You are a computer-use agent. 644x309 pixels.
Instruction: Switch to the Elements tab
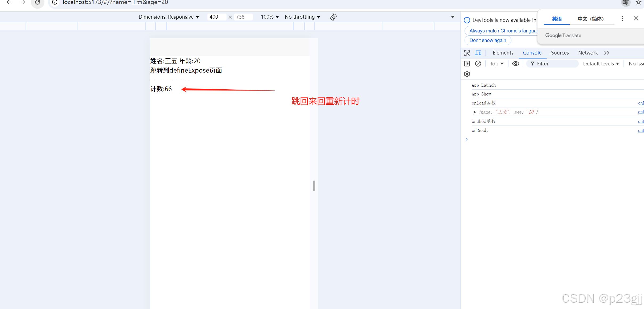pos(503,53)
